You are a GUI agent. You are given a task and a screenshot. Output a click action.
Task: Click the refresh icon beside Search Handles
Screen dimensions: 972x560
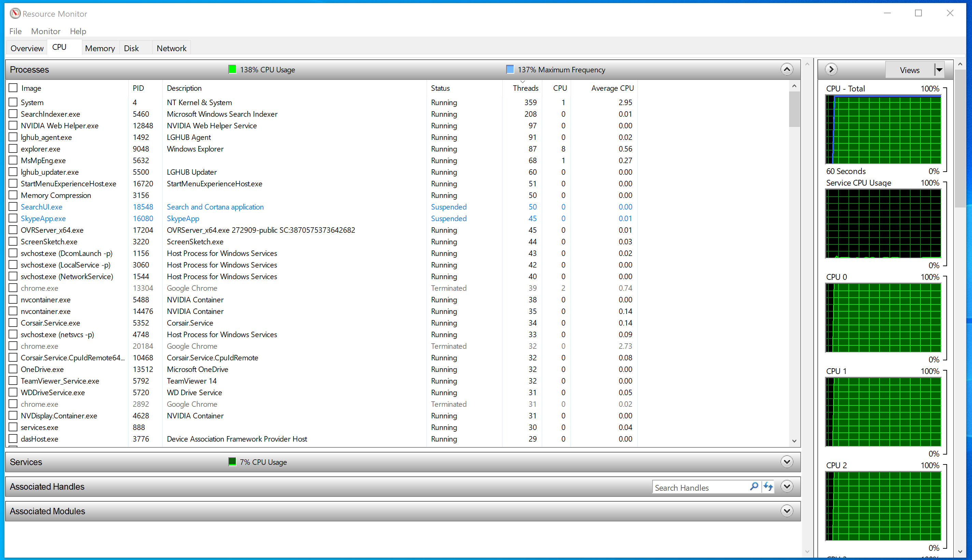[768, 487]
